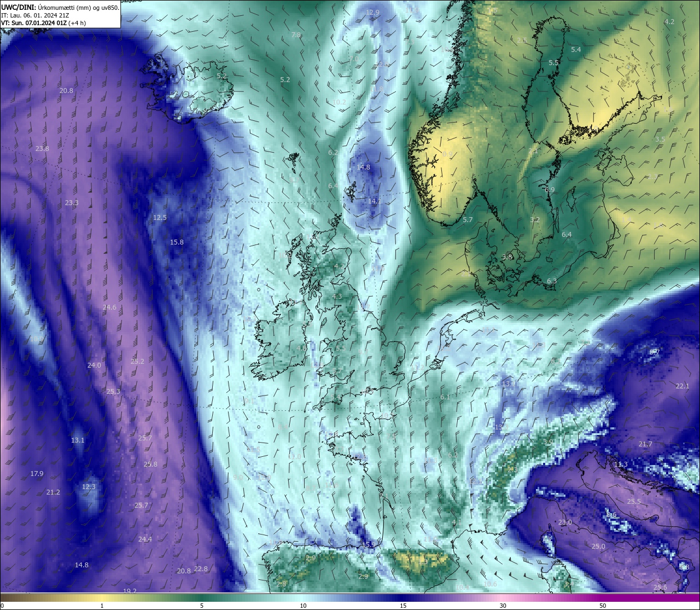
Task: Click the map value 5.4 over Scandinavia
Action: coord(576,50)
